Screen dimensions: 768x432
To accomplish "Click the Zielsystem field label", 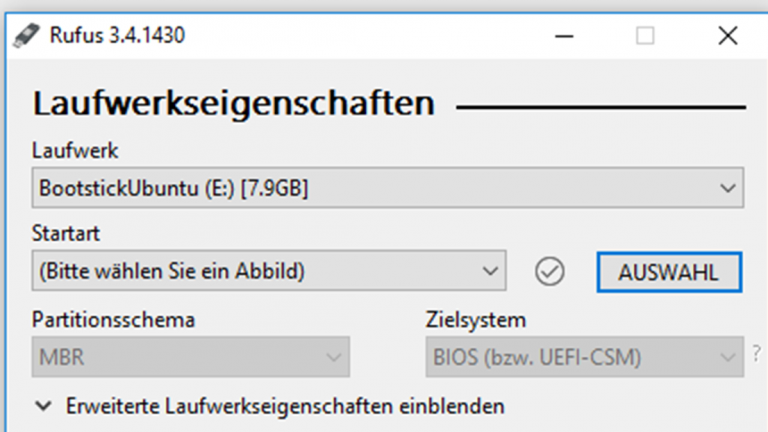I will (475, 320).
